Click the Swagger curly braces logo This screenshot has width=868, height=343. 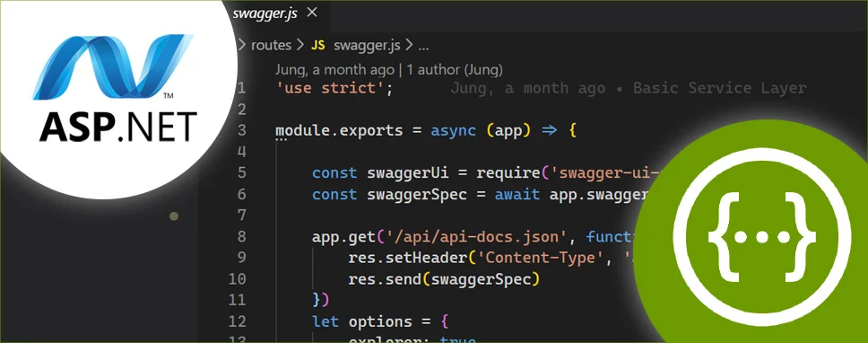pyautogui.click(x=762, y=237)
